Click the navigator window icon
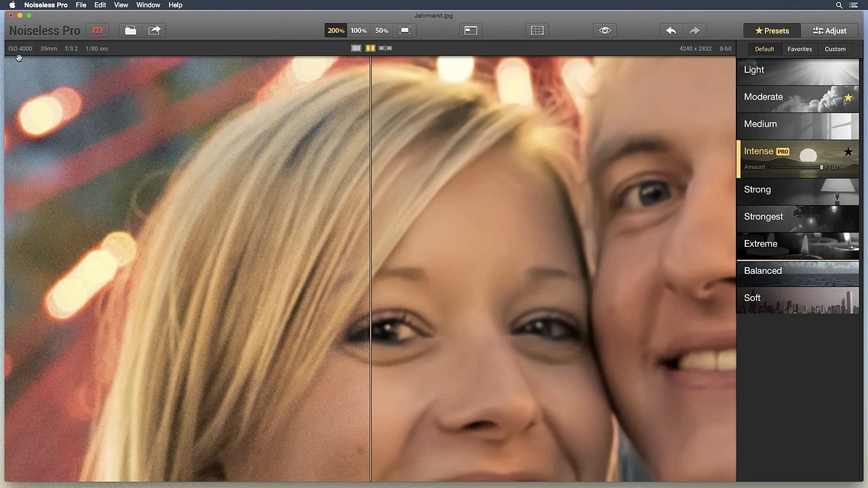 tap(471, 30)
